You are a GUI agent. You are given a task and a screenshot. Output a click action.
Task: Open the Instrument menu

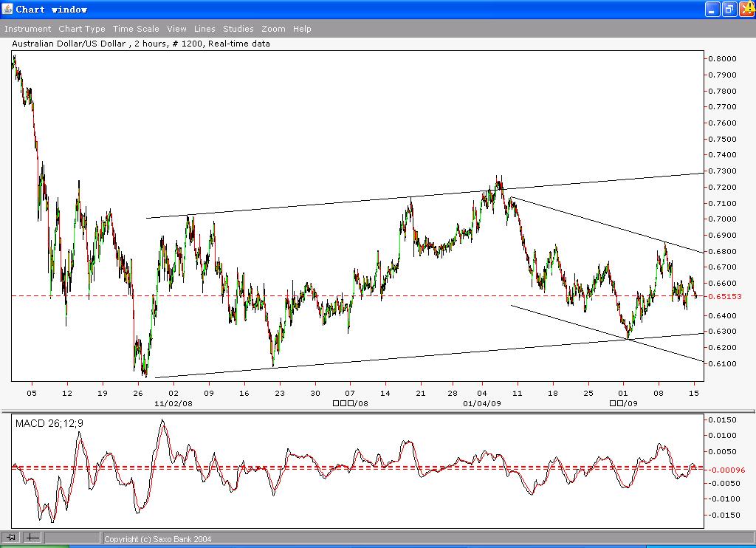click(27, 29)
